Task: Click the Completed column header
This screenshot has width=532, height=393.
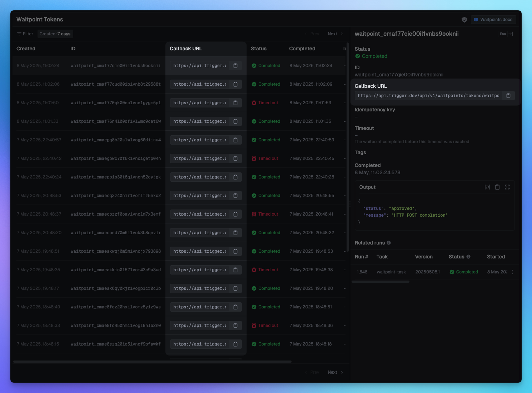Action: coord(302,49)
